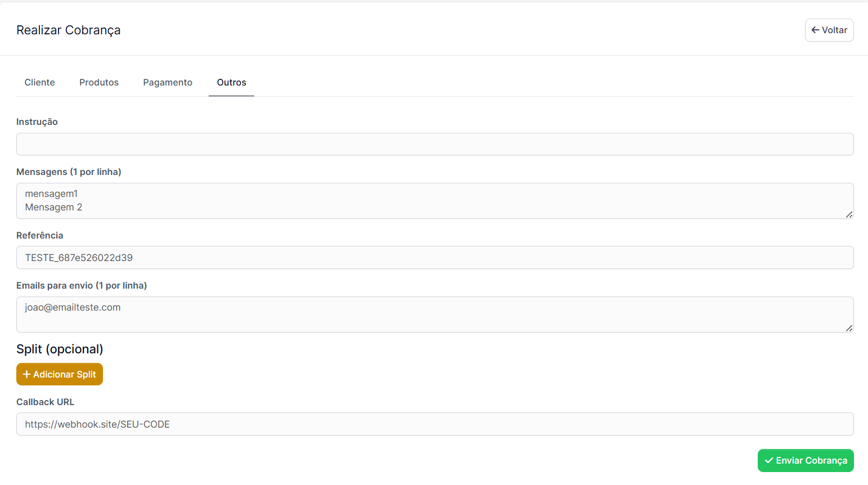
Task: Click the Mensagens (1 por linha) label
Action: (x=69, y=172)
